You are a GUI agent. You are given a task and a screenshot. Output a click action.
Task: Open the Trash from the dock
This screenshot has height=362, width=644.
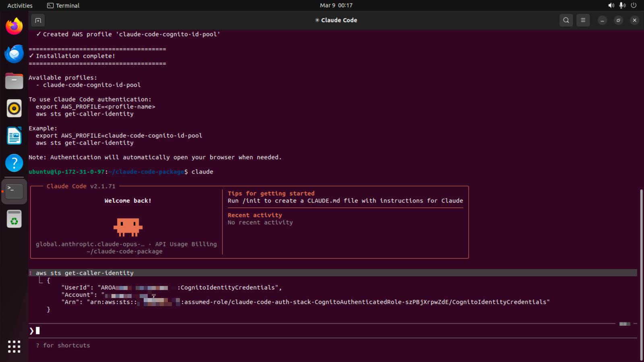pyautogui.click(x=14, y=220)
